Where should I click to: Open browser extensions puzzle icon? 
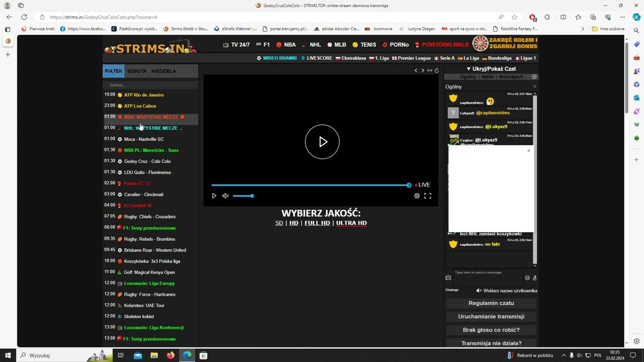click(547, 17)
